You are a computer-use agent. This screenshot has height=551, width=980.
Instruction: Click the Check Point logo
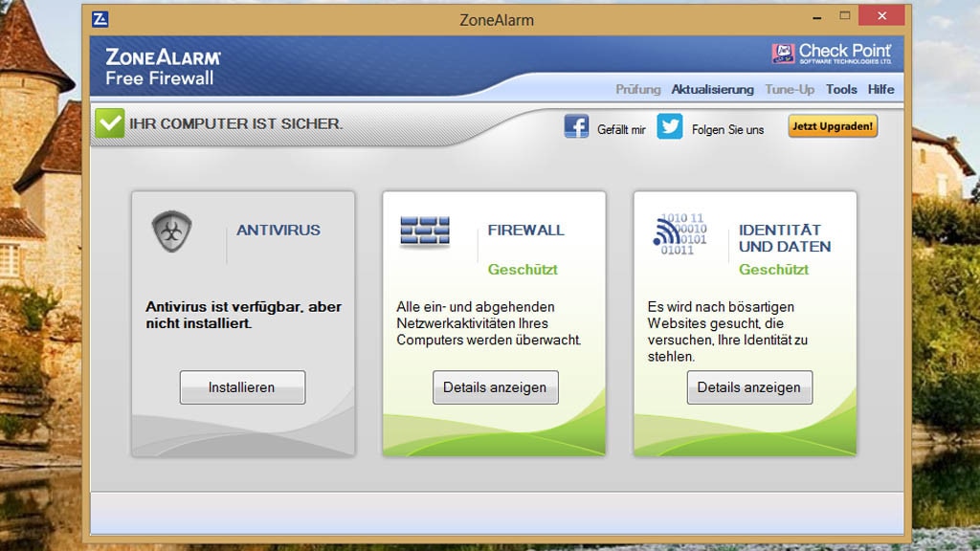pyautogui.click(x=832, y=54)
